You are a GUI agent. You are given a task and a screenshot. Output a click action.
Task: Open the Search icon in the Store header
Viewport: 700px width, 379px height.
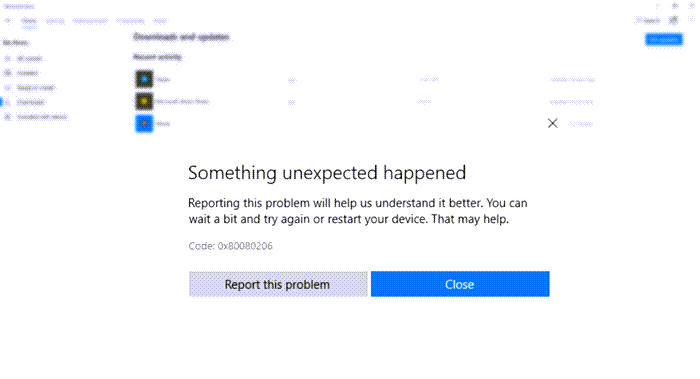(648, 20)
